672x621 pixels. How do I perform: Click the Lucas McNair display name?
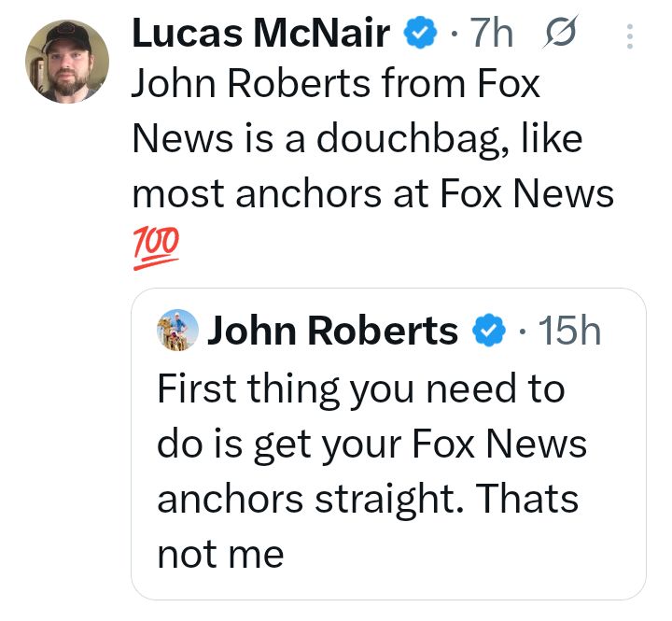click(260, 35)
